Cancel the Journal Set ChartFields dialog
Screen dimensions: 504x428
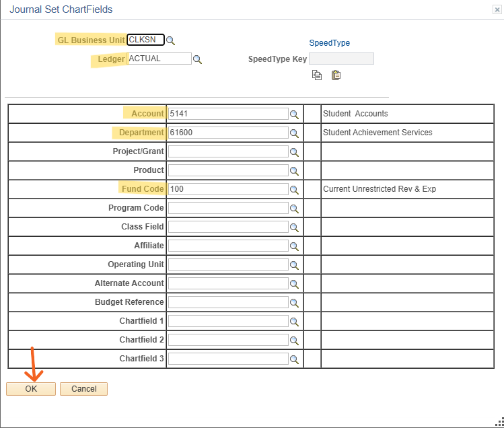coord(83,389)
